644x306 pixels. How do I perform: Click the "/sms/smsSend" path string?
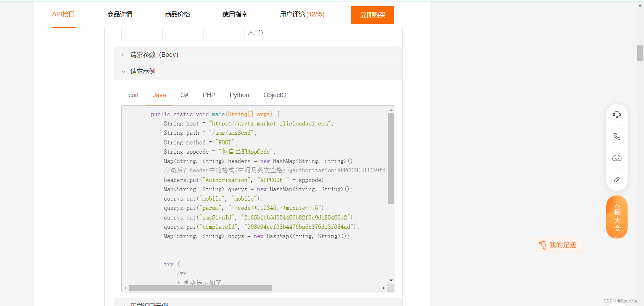231,133
